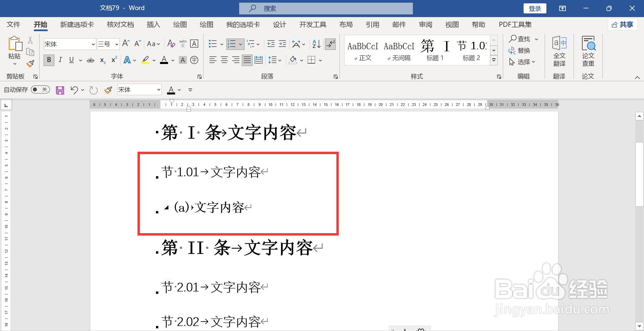Click the Copy icon

(30, 52)
